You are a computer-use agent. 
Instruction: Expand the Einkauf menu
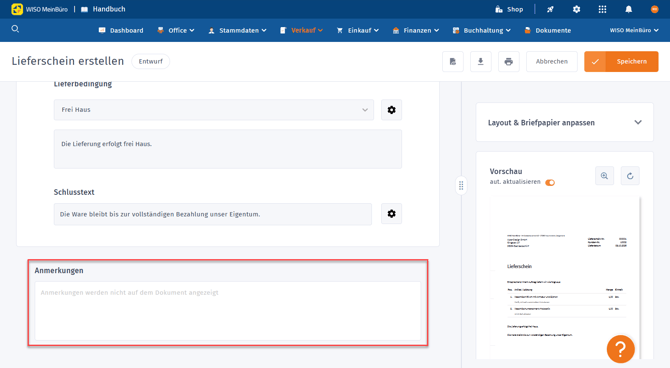click(x=358, y=30)
